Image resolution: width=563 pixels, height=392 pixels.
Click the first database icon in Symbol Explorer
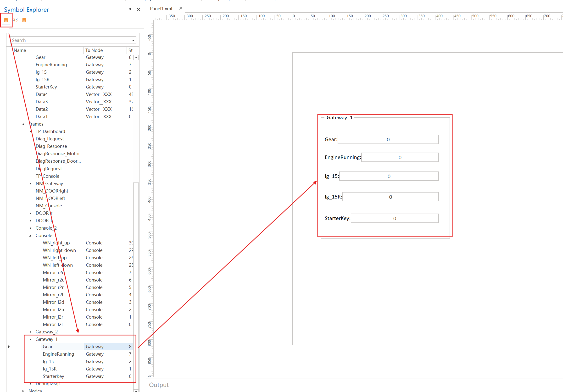click(x=6, y=20)
